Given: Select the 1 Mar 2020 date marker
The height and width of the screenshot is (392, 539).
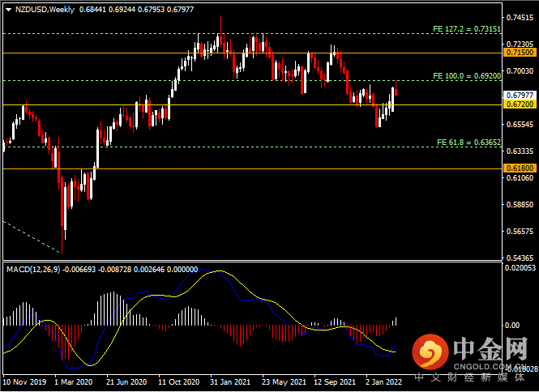Looking at the screenshot, I should coord(74,382).
